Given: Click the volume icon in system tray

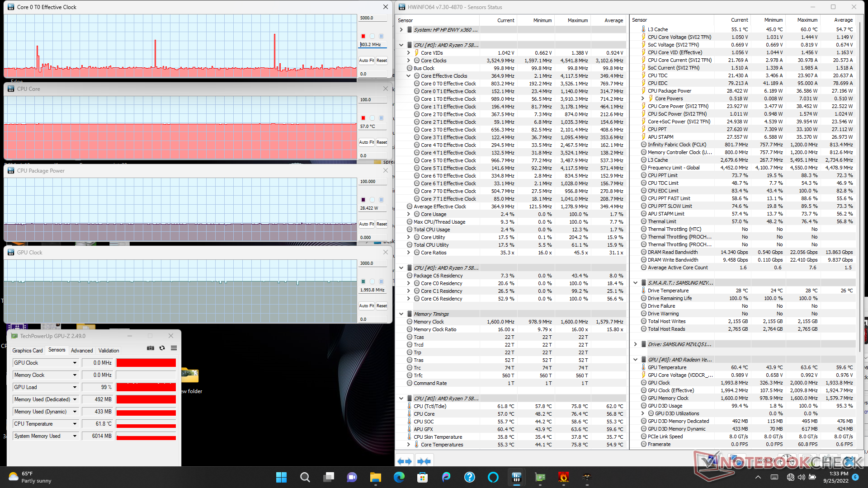Looking at the screenshot, I should coord(801,477).
